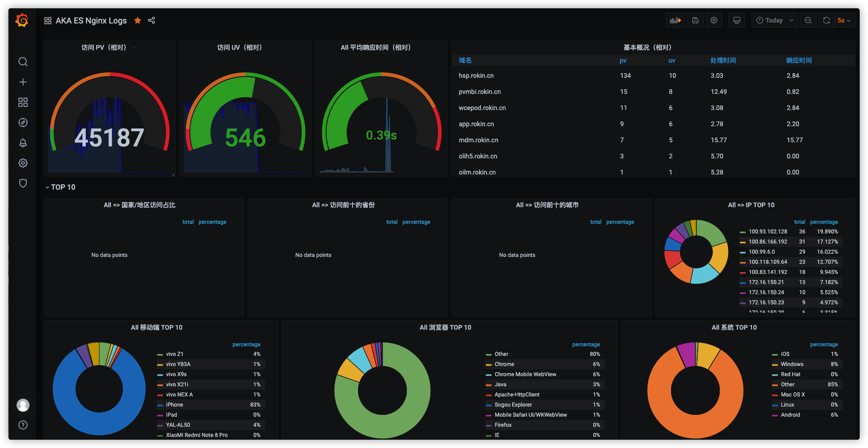
Task: Open the sidebar Server Admin shield icon
Action: pyautogui.click(x=23, y=183)
